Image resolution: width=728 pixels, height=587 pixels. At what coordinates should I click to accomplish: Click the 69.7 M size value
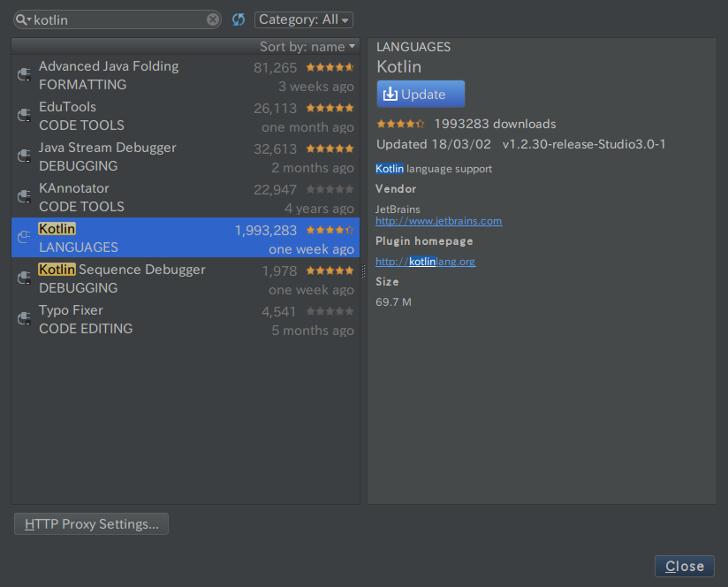pyautogui.click(x=393, y=302)
